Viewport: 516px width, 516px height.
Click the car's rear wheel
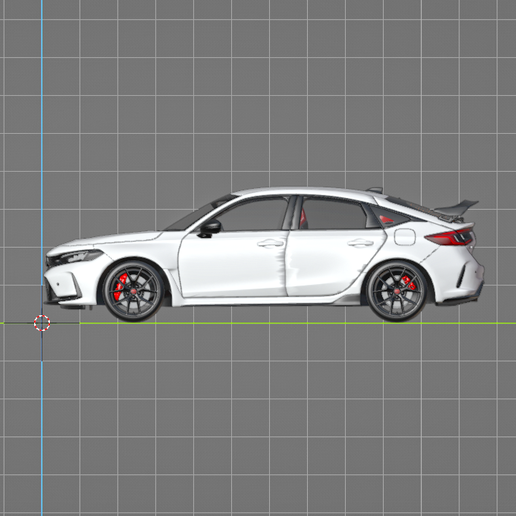[x=397, y=291]
